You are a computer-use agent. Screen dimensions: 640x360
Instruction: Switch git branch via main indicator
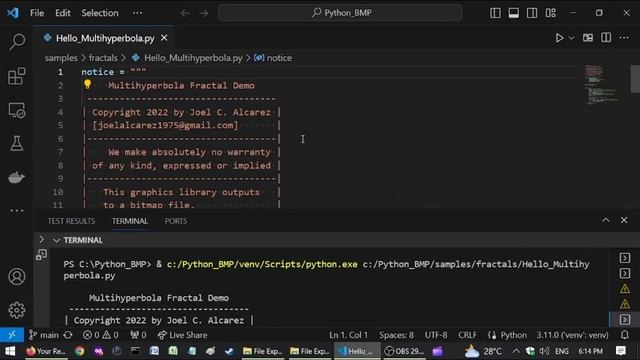tap(44, 335)
